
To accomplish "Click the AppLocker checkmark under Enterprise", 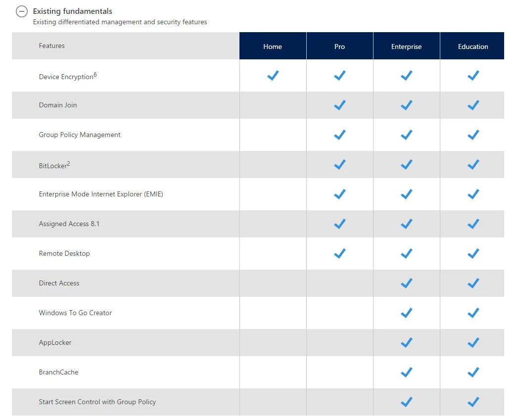I will pos(406,342).
